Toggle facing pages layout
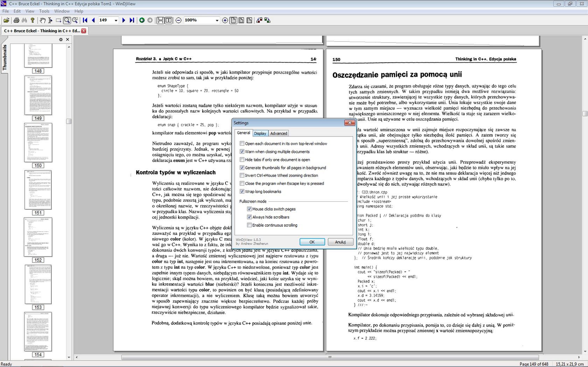The width and height of the screenshot is (588, 367). (168, 20)
